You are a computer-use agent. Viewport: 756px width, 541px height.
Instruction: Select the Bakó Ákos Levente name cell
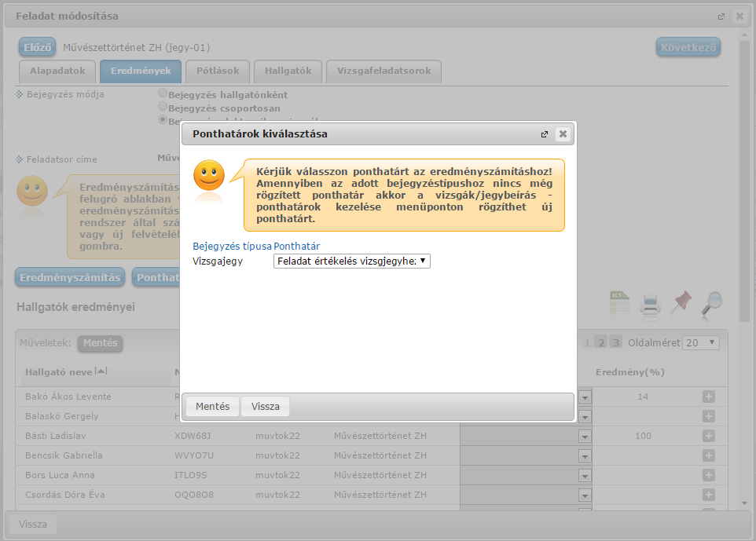(x=68, y=397)
